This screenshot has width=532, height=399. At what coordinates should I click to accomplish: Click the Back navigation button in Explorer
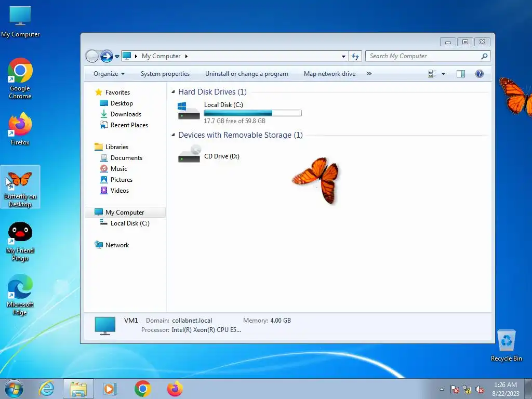[x=92, y=56]
